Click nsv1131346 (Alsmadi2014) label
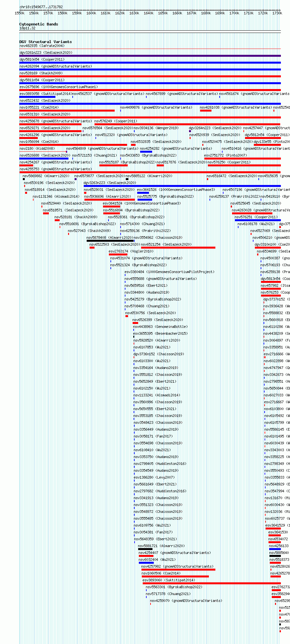The image size is (290, 644). pyautogui.click(x=56, y=196)
